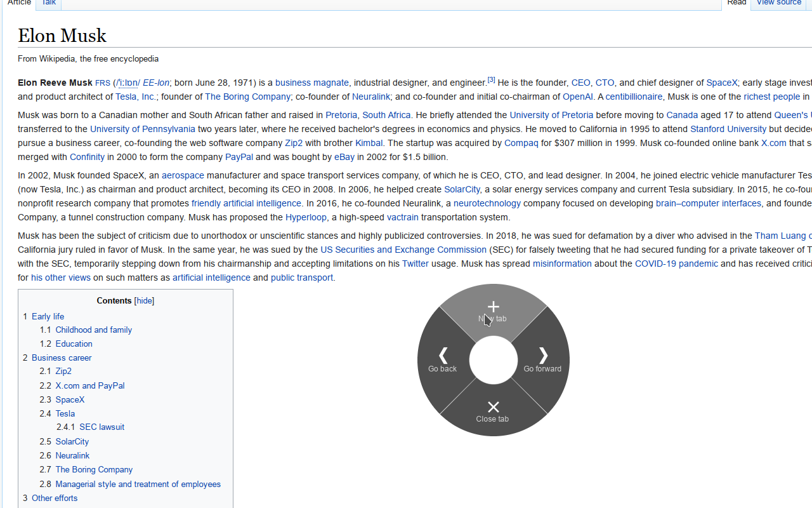Open the centibillionaire link
This screenshot has width=812, height=508.
click(634, 97)
